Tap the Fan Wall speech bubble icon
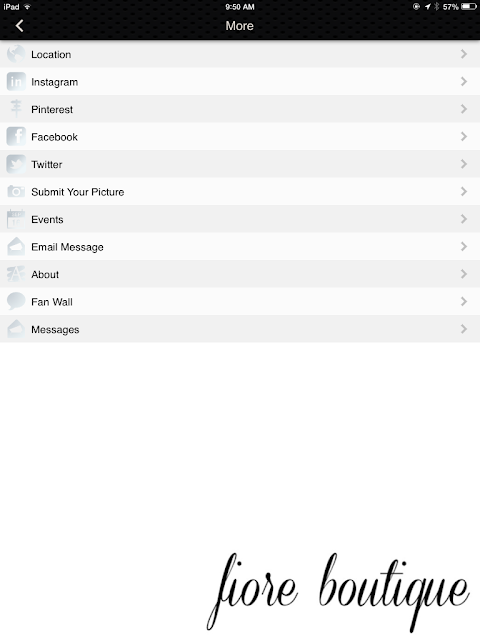The image size is (480, 640). tap(16, 301)
